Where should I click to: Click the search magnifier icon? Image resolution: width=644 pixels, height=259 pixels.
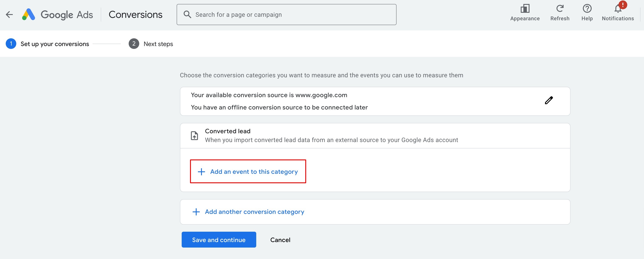[x=187, y=15]
